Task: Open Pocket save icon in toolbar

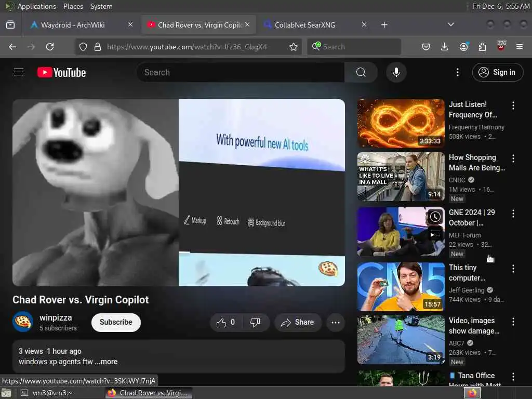Action: (x=426, y=47)
